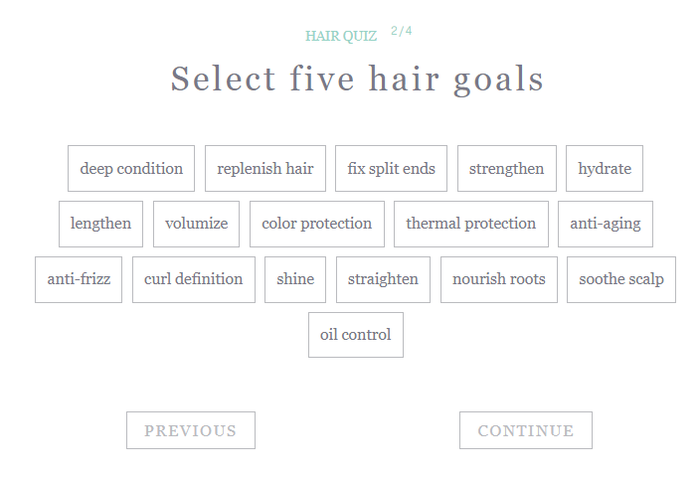This screenshot has width=700, height=478.
Task: Toggle the volumize goal
Action: pyautogui.click(x=196, y=224)
